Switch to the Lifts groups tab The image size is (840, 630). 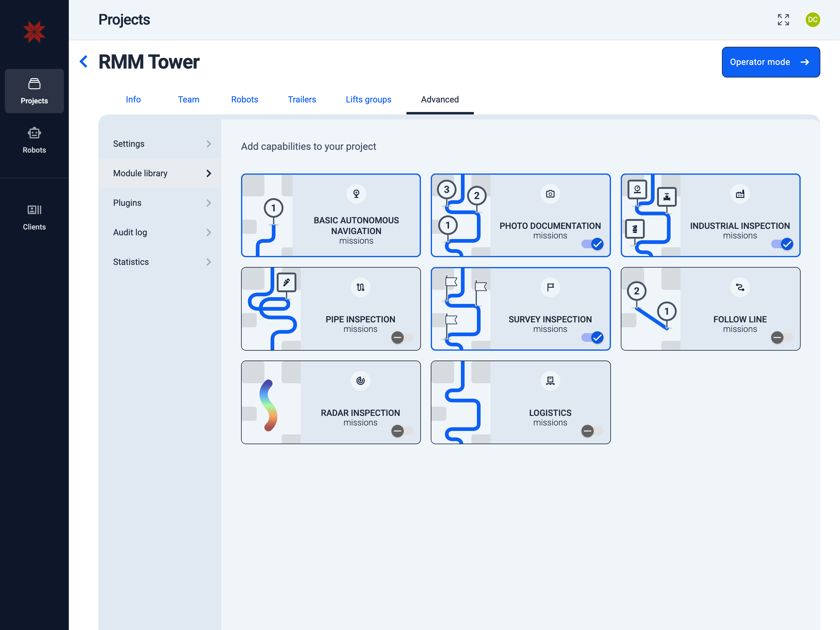tap(368, 100)
